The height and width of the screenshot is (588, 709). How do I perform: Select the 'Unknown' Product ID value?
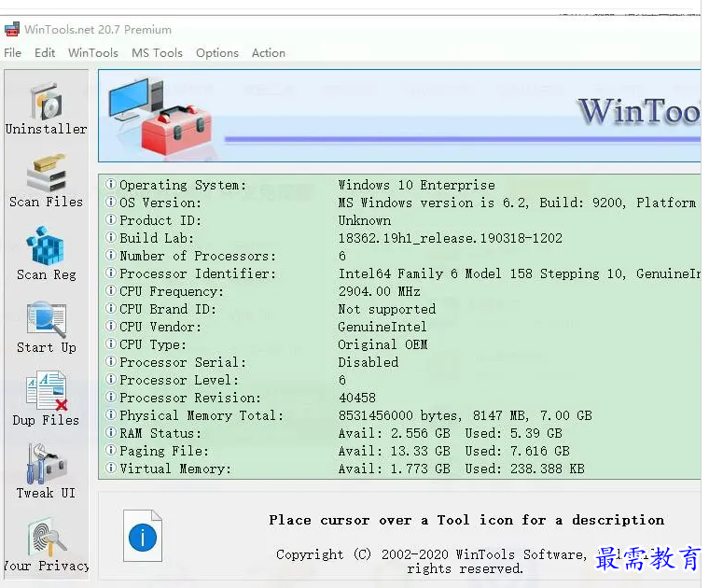(365, 220)
